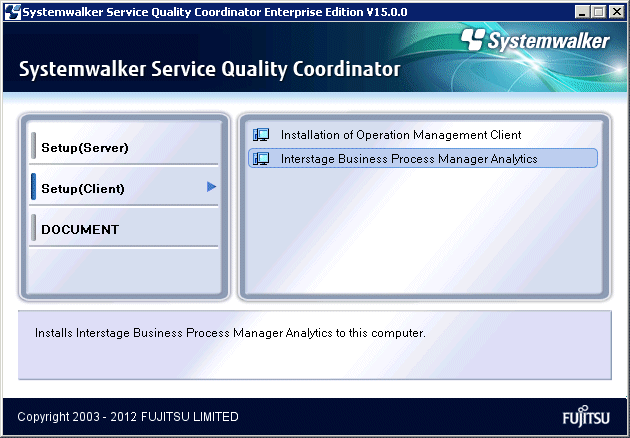Click the computer icon beside Operation Management Client
This screenshot has width=630, height=438.
click(x=261, y=135)
